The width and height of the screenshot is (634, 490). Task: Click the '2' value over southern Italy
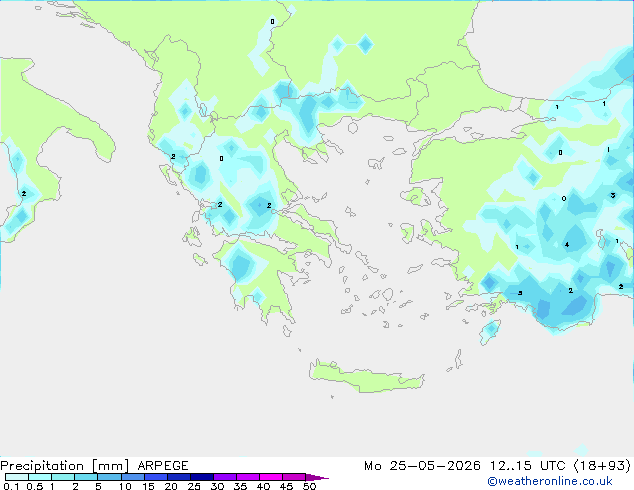24,194
